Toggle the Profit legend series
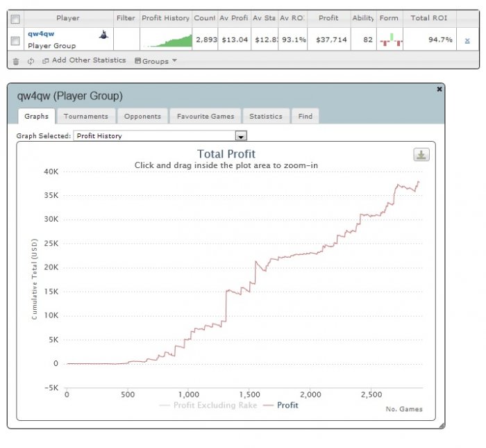486x448 pixels. [x=280, y=405]
